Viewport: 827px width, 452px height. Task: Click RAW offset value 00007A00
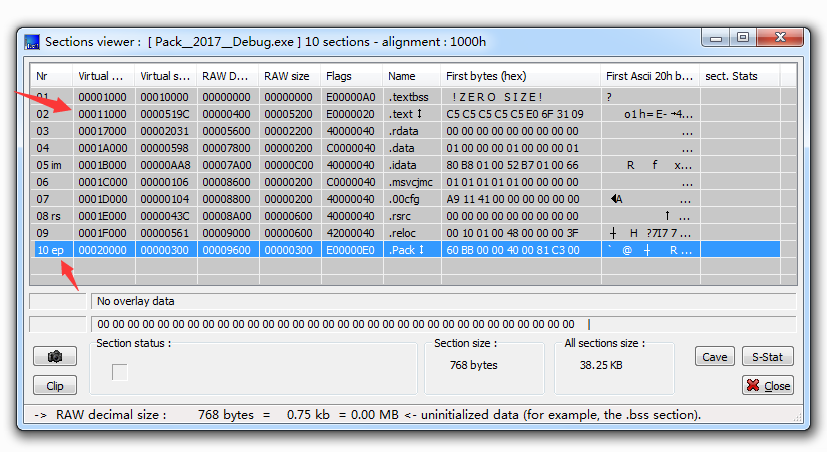pos(227,165)
